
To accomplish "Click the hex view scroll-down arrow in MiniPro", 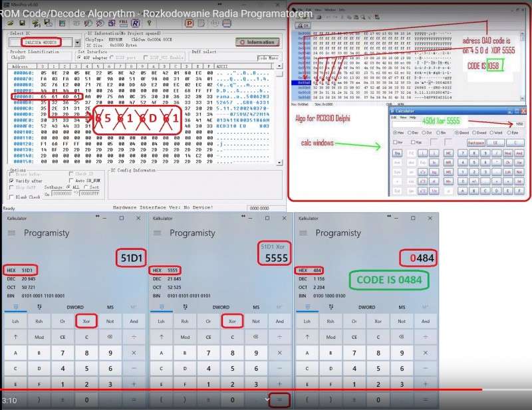I will [279, 162].
